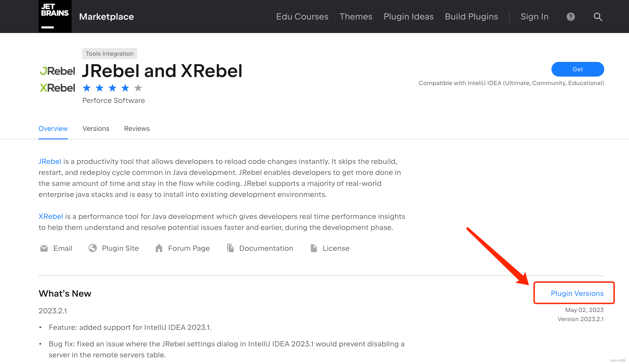Open the help question mark icon

tap(571, 17)
